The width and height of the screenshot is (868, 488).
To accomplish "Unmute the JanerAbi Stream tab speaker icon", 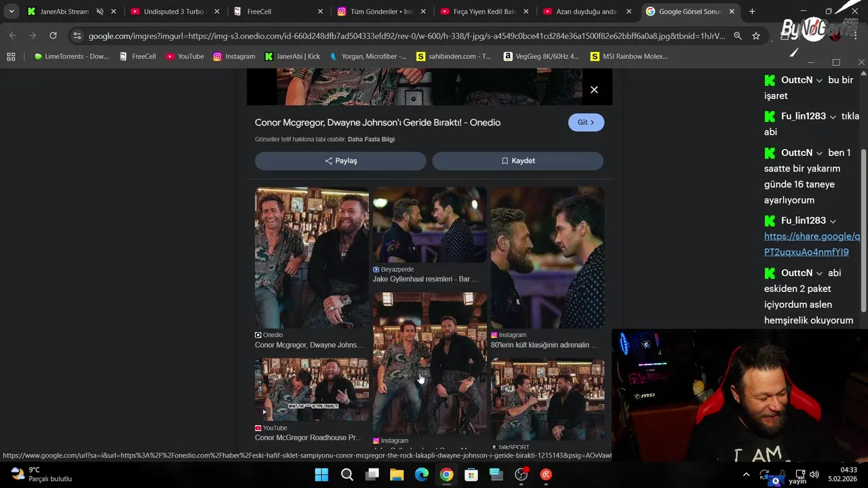I will click(100, 12).
